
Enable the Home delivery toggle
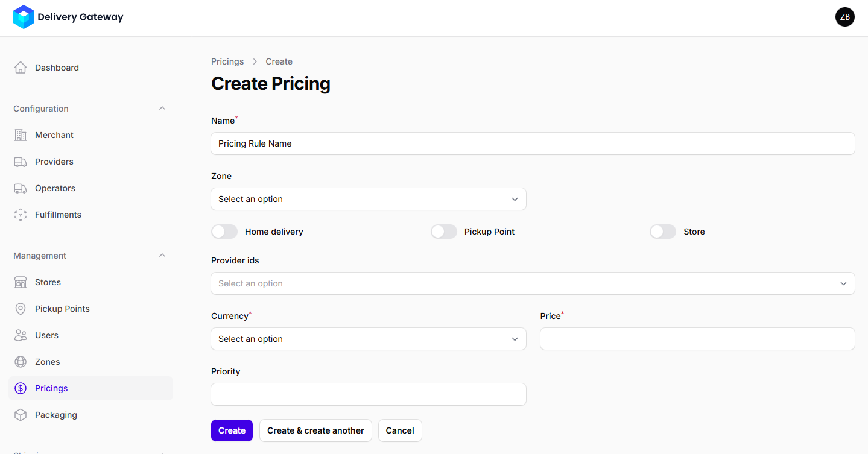(224, 232)
